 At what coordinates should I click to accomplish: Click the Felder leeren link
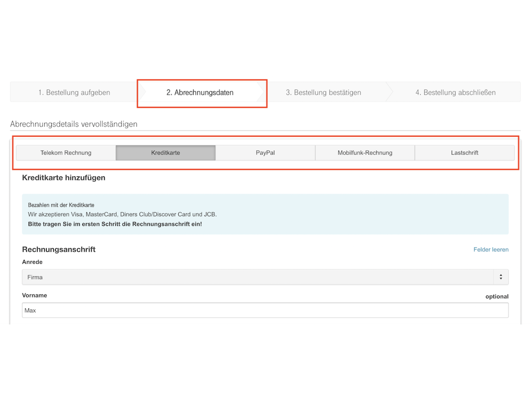coord(491,249)
